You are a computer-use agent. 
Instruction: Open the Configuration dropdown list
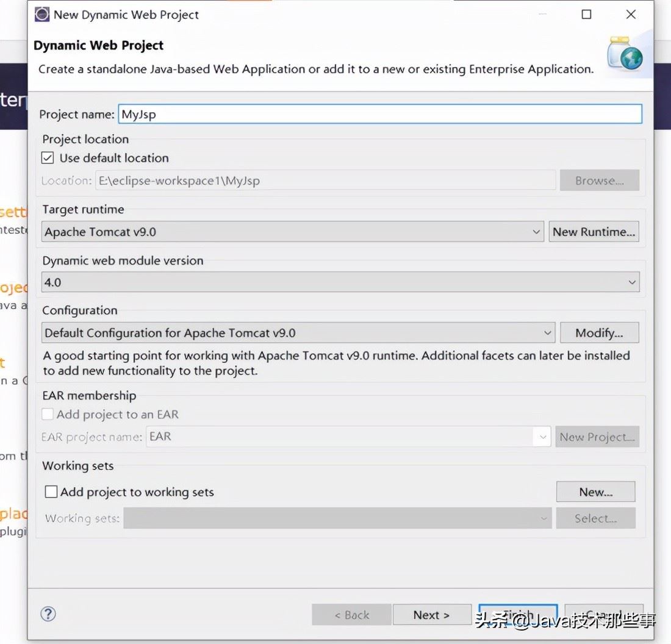[x=547, y=333]
